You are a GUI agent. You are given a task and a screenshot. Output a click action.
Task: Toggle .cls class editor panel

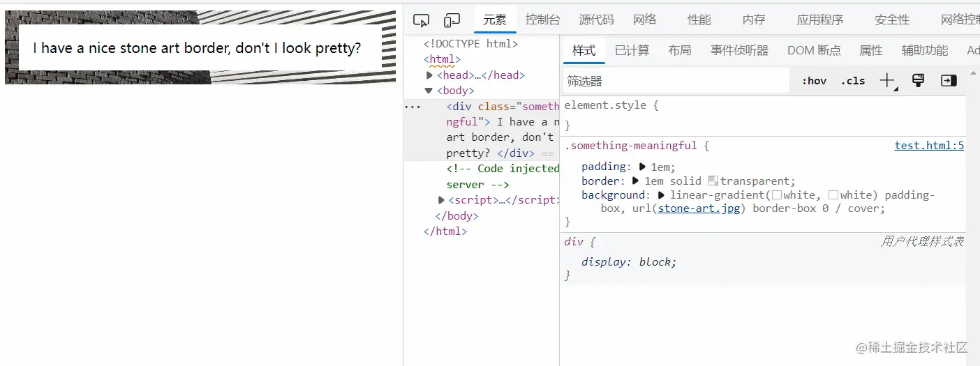[853, 81]
